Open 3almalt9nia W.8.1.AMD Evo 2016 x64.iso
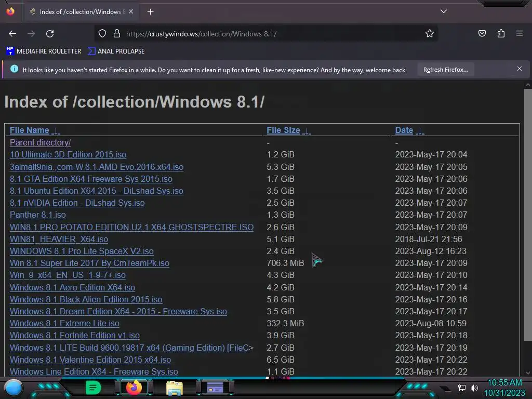The image size is (532, 399). (x=97, y=167)
